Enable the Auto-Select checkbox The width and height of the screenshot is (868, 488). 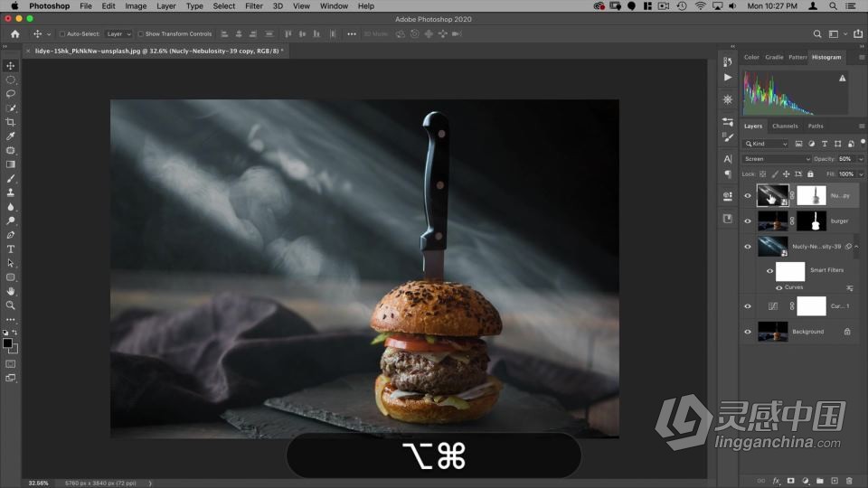[x=62, y=34]
